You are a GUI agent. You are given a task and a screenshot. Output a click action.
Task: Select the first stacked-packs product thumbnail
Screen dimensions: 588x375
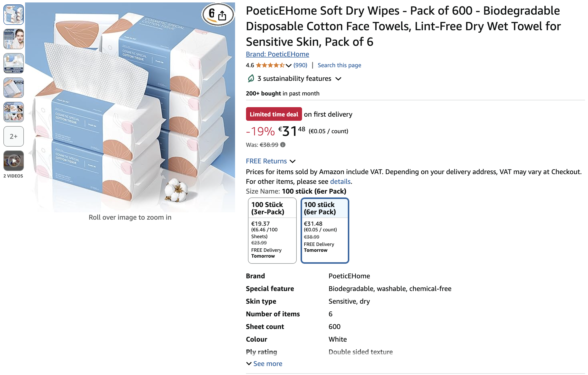coord(14,15)
